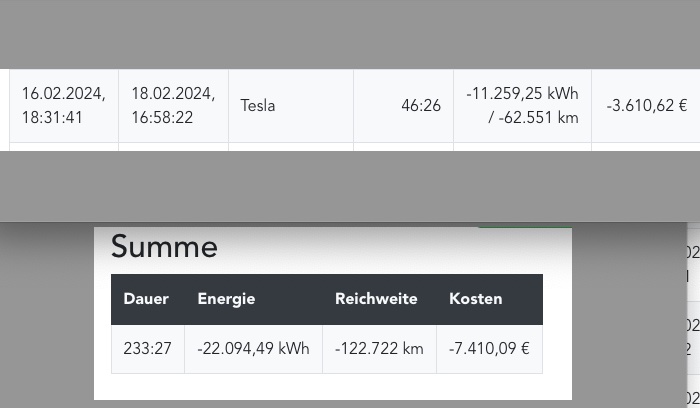Image resolution: width=700 pixels, height=408 pixels.
Task: Click the Reichweite column header
Action: 376,299
